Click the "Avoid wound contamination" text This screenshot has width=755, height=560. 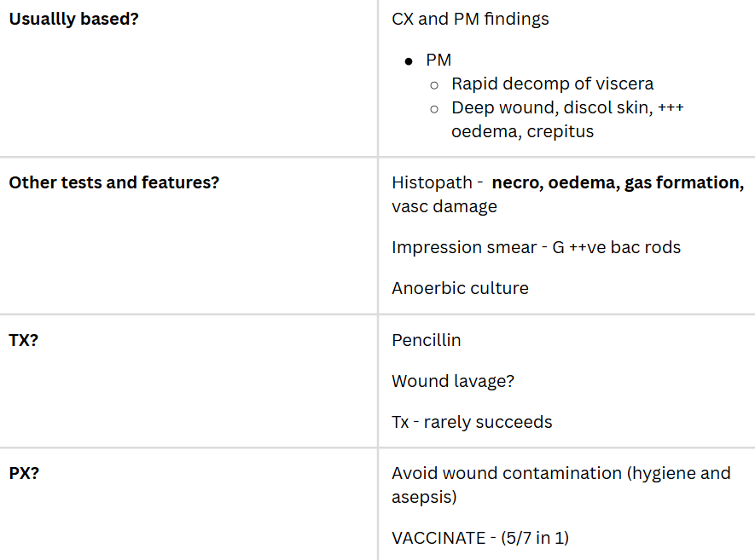pos(508,473)
